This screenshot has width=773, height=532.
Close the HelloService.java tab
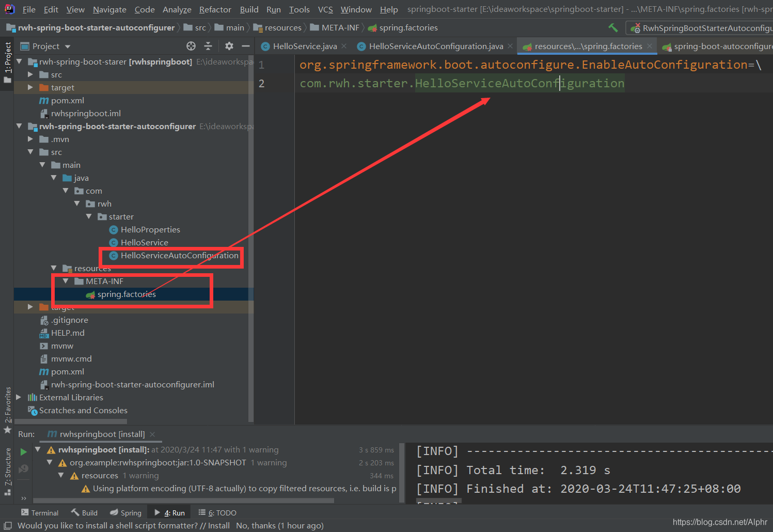(x=344, y=46)
